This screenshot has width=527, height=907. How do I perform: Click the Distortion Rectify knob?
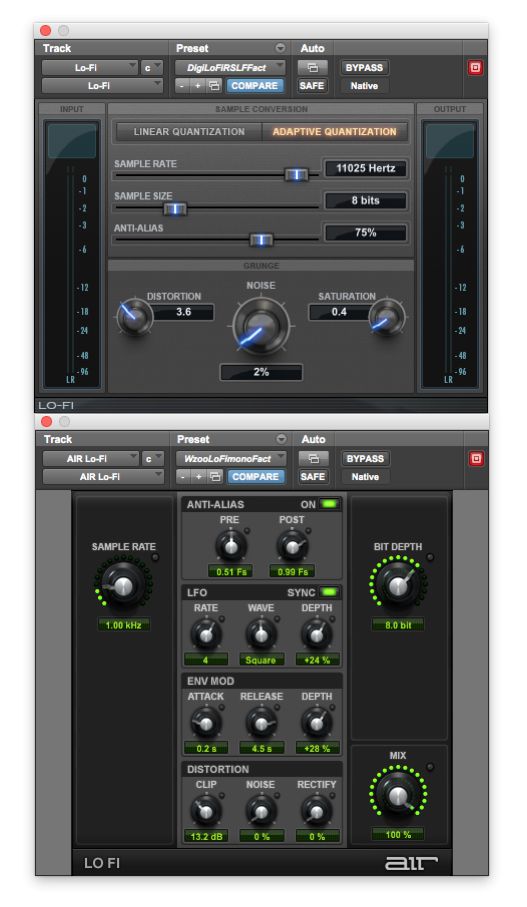[x=316, y=812]
